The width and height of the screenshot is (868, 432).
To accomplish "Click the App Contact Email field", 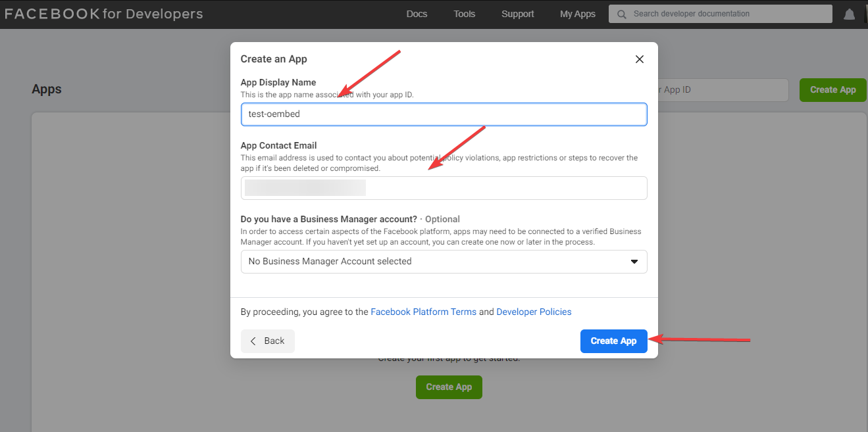I will click(x=444, y=188).
